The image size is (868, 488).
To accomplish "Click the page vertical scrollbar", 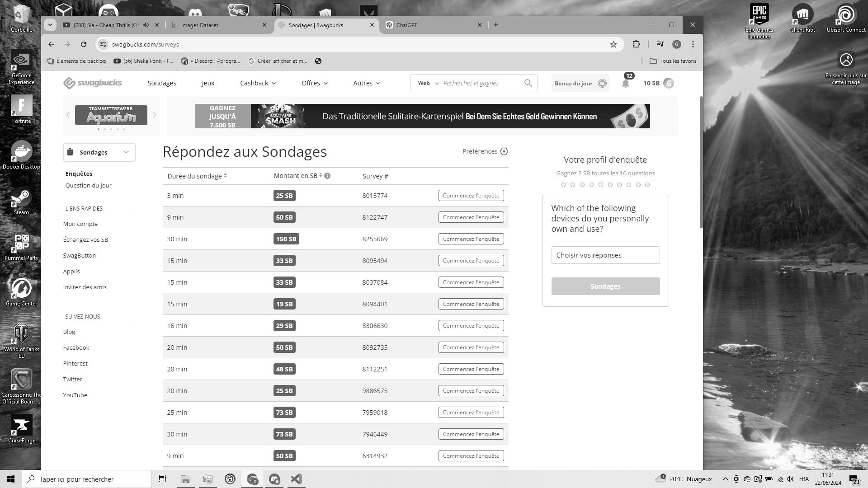I will point(701,163).
